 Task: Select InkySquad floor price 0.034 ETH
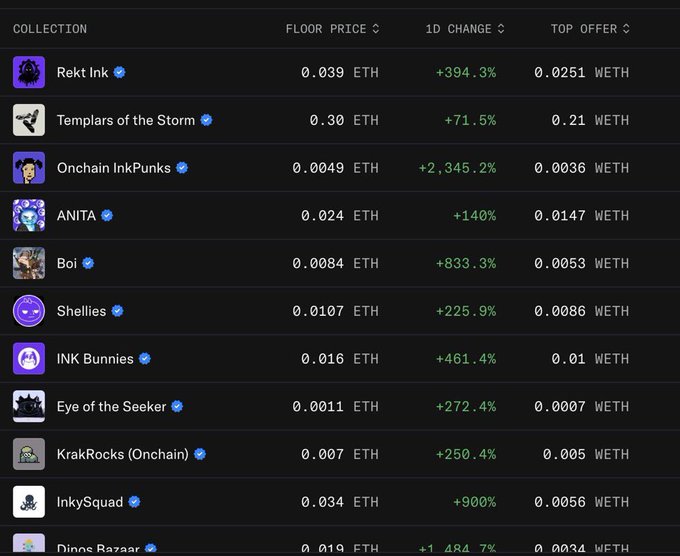coord(340,501)
